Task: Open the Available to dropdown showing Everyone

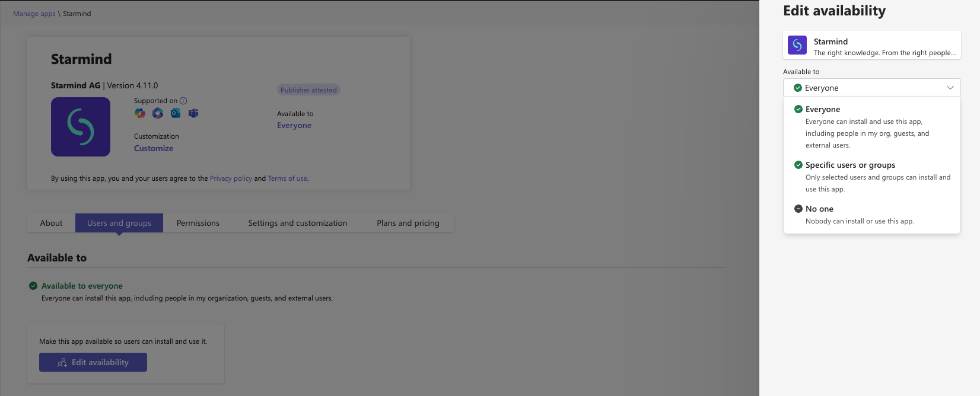Action: point(871,88)
